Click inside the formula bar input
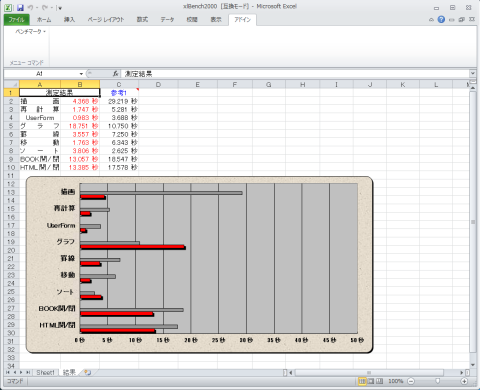This screenshot has height=390, width=480. click(295, 74)
